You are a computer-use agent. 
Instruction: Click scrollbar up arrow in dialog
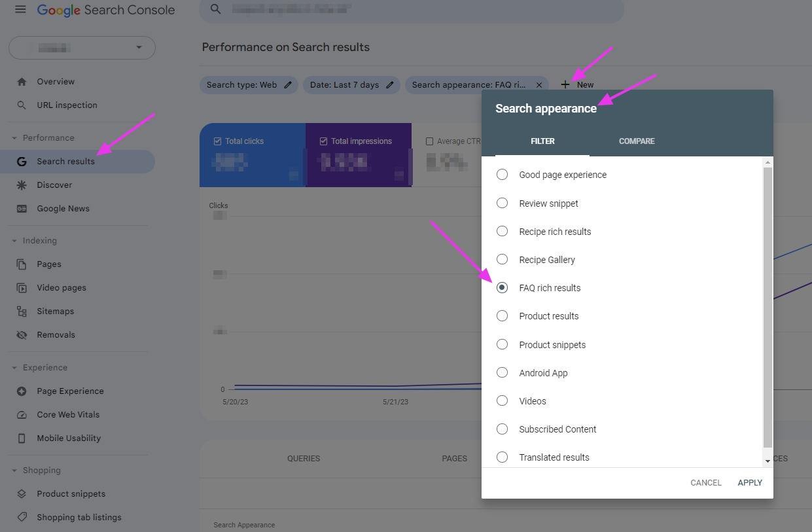coord(768,162)
